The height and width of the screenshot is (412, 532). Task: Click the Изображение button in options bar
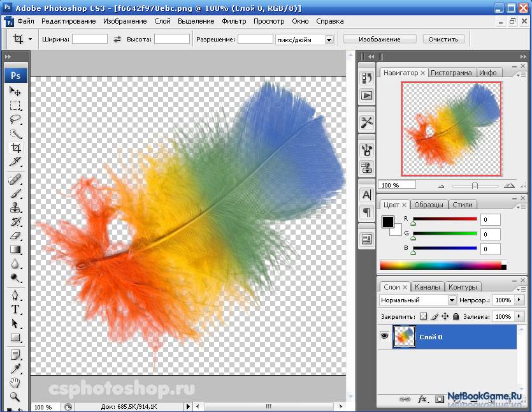click(x=380, y=39)
